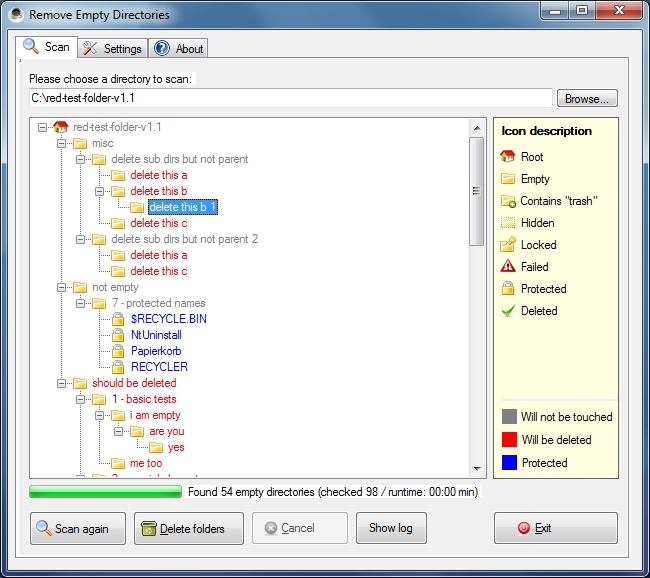Switch to the About tab
The width and height of the screenshot is (650, 578).
coord(179,48)
